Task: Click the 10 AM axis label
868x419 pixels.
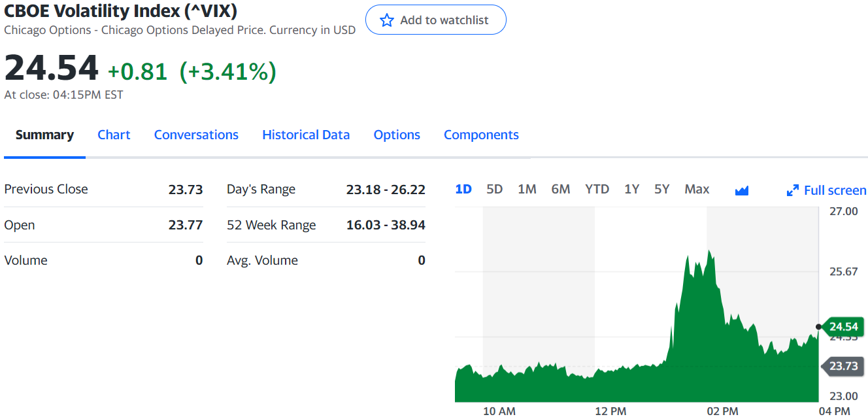Action: pyautogui.click(x=499, y=411)
